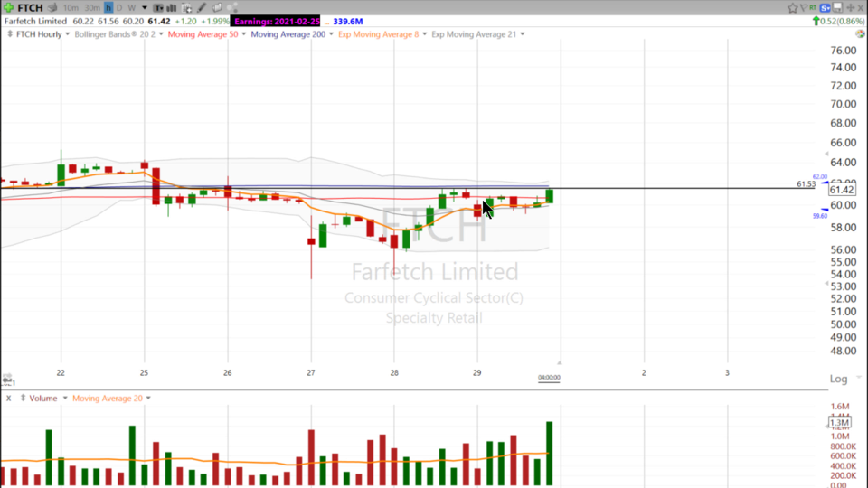Click the small arrow right of Log
Screen dimensions: 868x488
pos(859,377)
